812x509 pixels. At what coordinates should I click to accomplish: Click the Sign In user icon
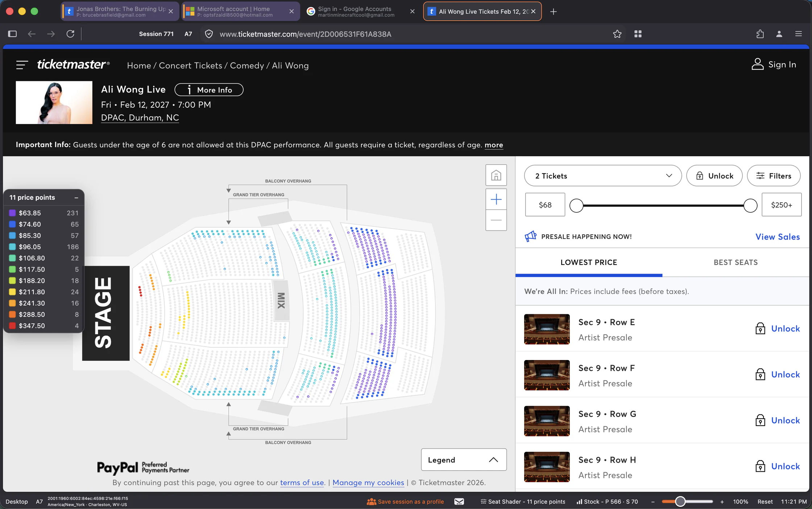(757, 64)
